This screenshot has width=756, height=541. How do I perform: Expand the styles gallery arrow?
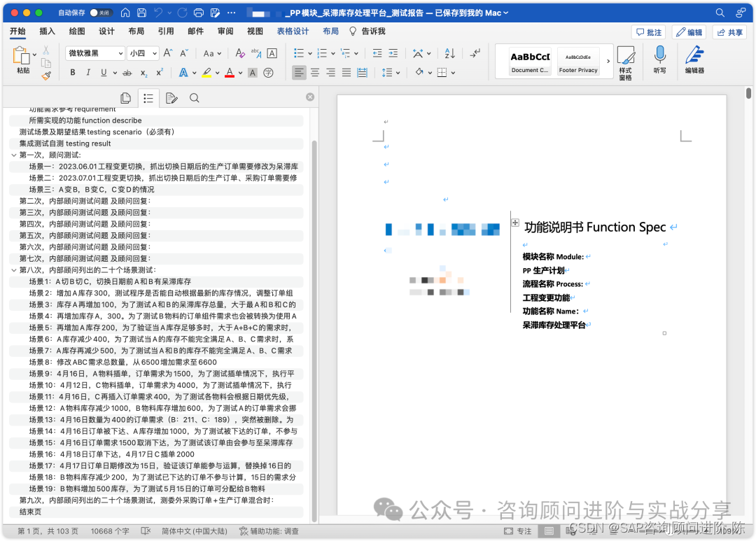[x=608, y=61]
